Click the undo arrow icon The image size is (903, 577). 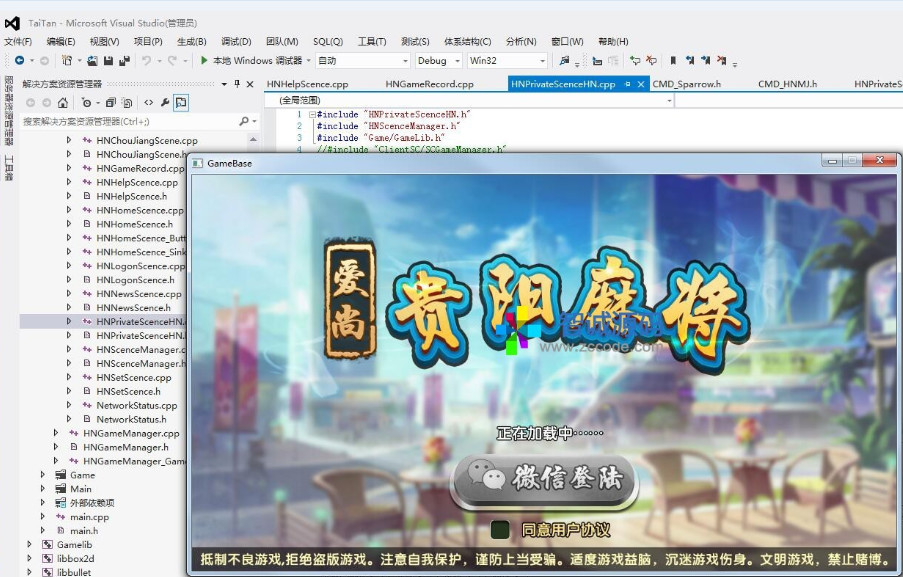point(146,60)
